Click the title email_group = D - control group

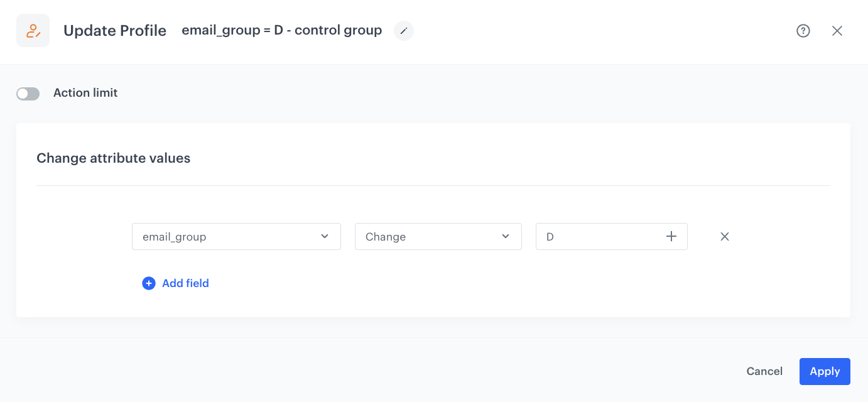point(281,30)
